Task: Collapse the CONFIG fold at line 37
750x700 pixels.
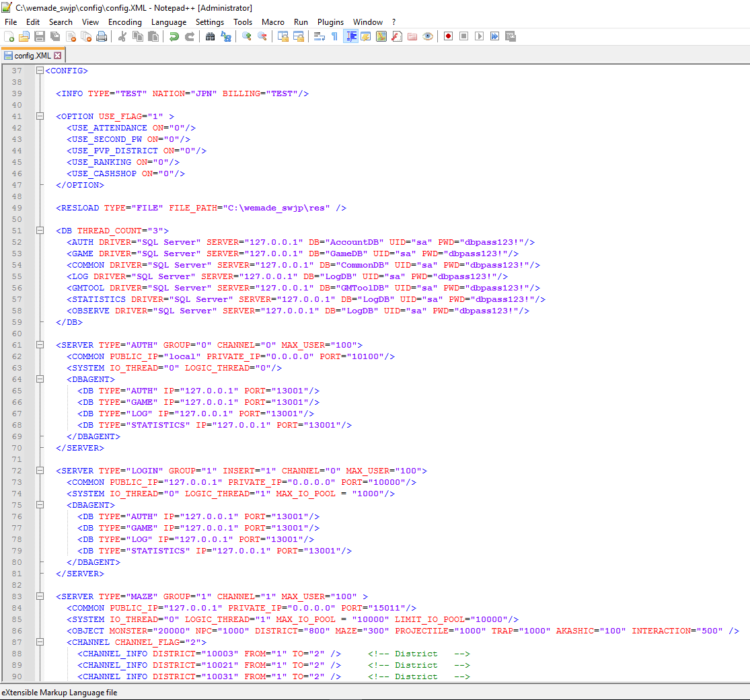Action: click(40, 71)
